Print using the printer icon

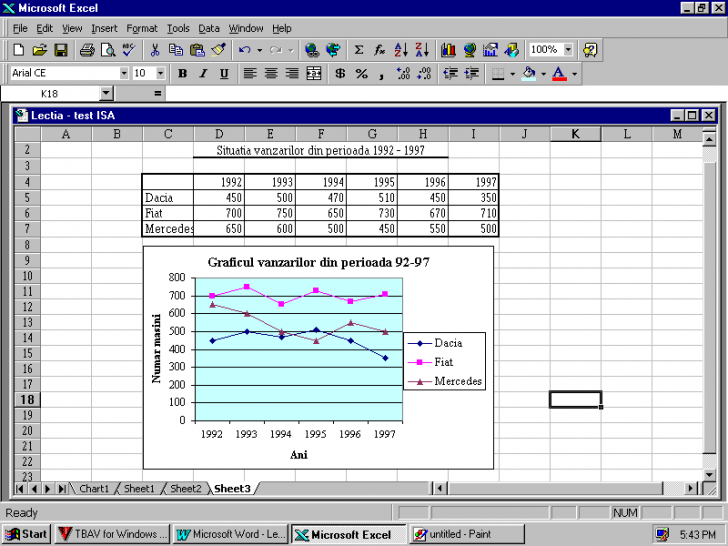(x=87, y=50)
